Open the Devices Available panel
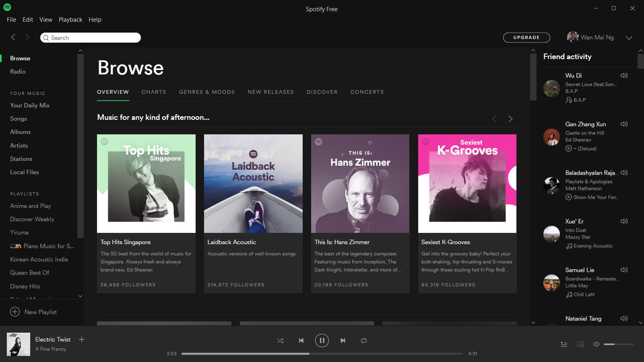 (580, 344)
